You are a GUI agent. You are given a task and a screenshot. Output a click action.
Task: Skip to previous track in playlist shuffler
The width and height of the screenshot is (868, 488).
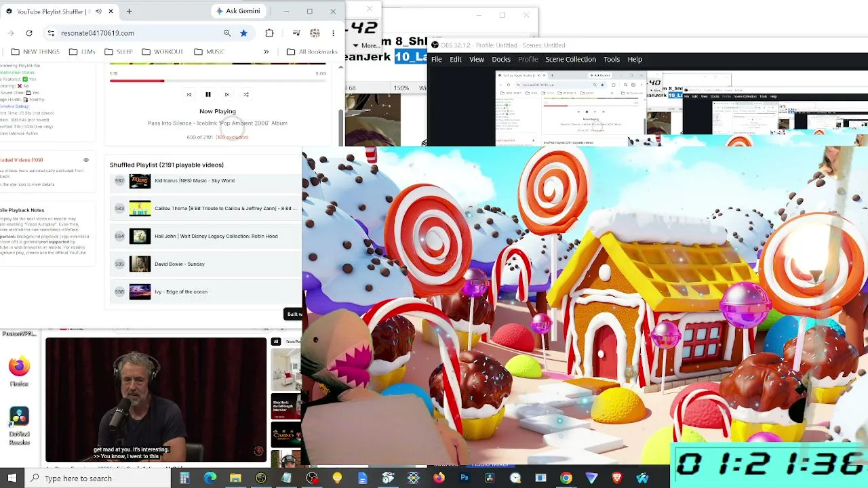189,95
